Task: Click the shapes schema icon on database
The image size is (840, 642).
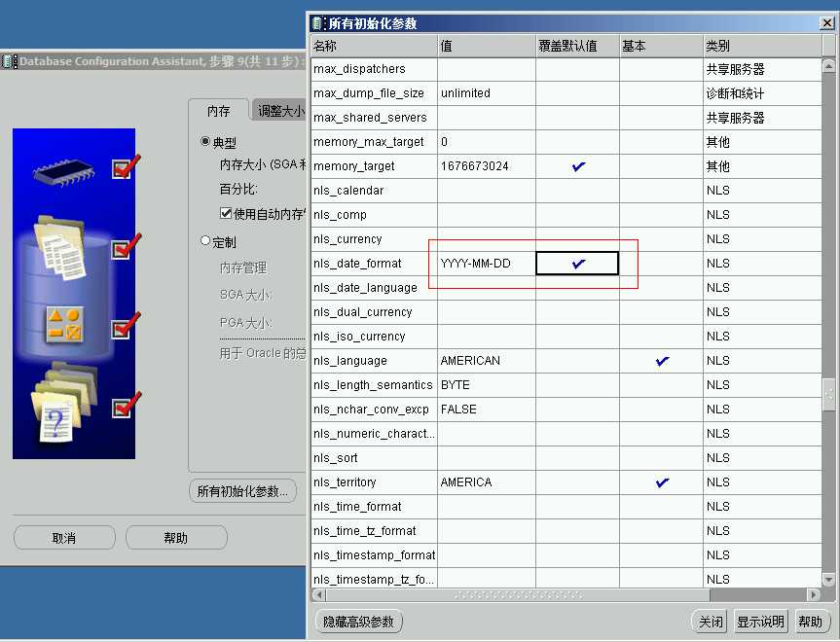Action: pyautogui.click(x=63, y=325)
